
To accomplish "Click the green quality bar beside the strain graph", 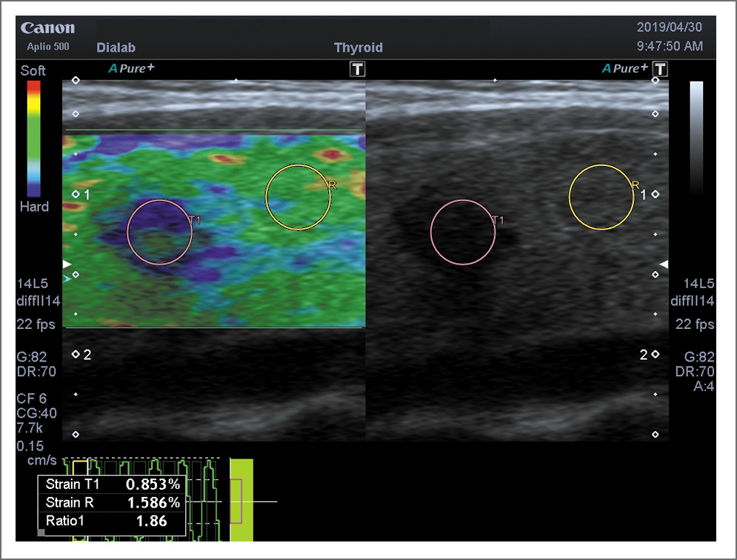I will pyautogui.click(x=241, y=501).
